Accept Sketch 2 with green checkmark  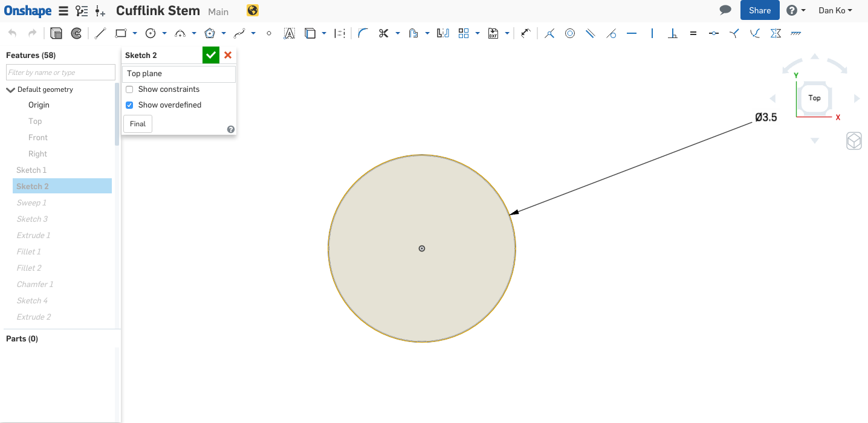[x=210, y=55]
